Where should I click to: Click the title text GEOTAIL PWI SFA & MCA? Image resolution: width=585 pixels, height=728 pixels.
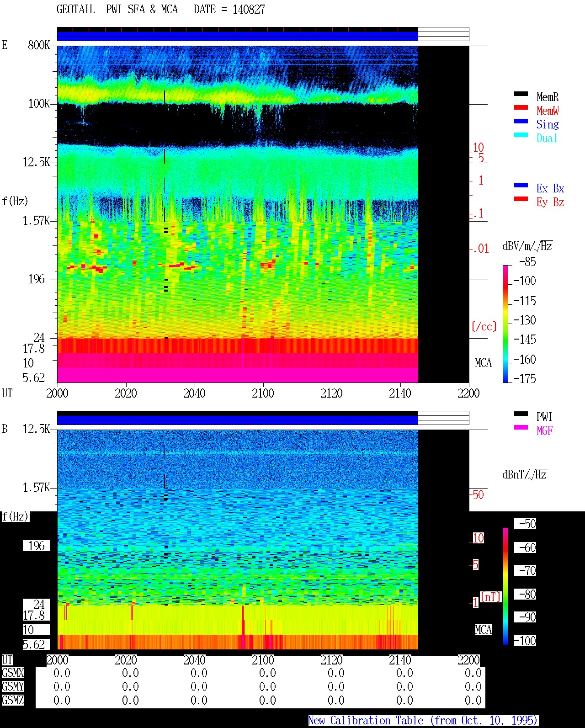tap(117, 10)
